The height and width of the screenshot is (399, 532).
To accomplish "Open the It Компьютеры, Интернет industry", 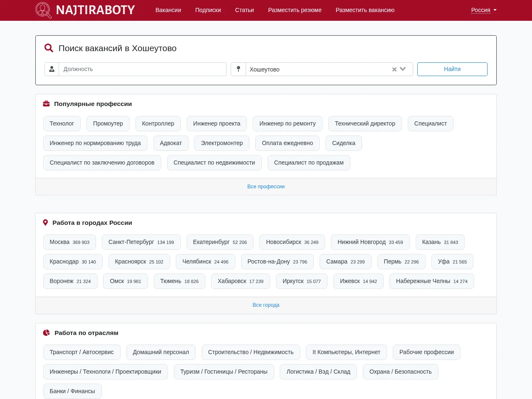I will tap(346, 352).
